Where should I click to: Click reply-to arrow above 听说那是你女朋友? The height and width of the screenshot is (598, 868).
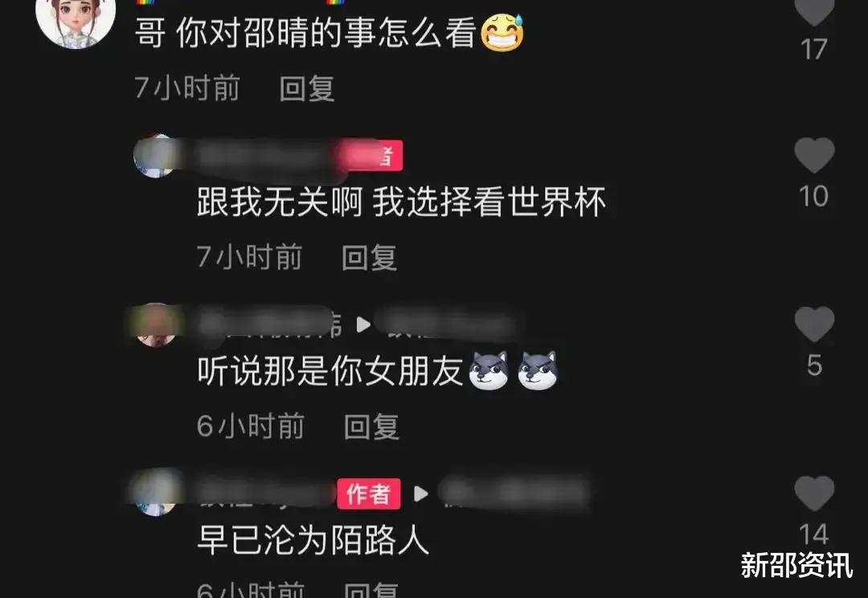(x=363, y=325)
